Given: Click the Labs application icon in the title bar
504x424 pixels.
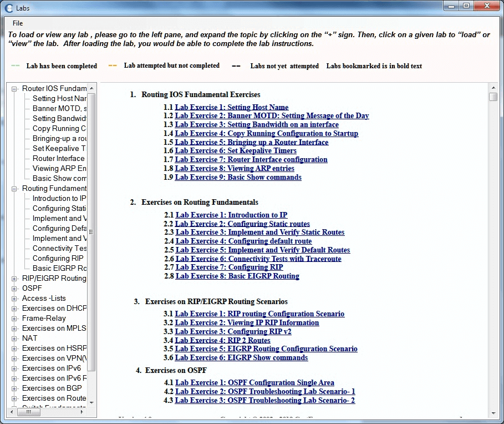Looking at the screenshot, I should pyautogui.click(x=8, y=8).
